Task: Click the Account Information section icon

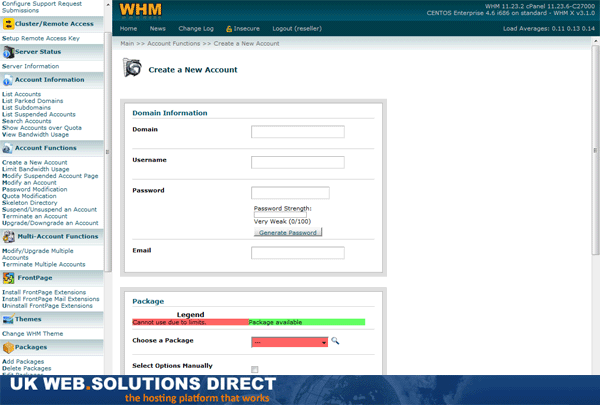Action: click(x=8, y=79)
